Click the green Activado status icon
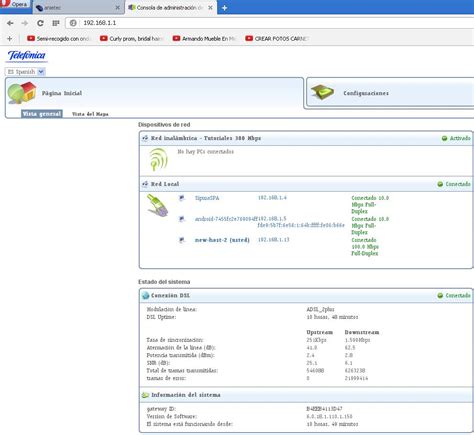 [x=444, y=138]
